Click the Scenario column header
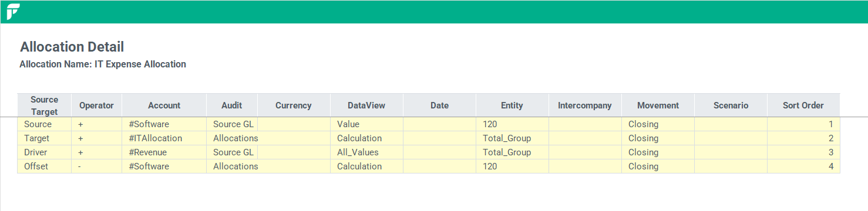This screenshot has height=211, width=868. coord(731,105)
